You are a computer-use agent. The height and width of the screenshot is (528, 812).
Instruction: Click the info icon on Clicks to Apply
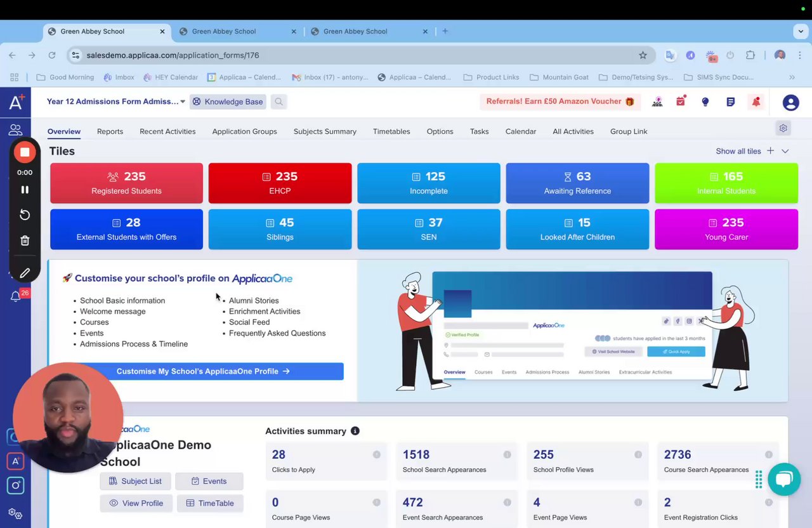click(376, 454)
